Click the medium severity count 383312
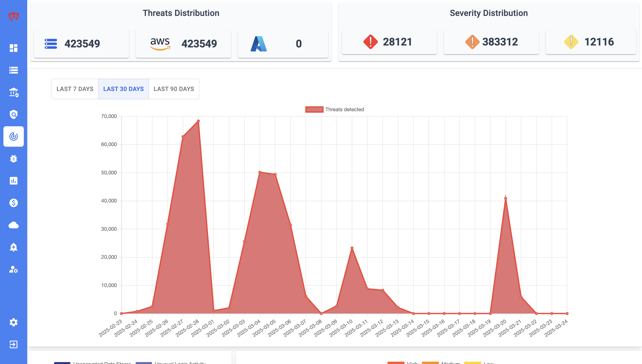Screen dimensions: 642x364 coord(500,42)
